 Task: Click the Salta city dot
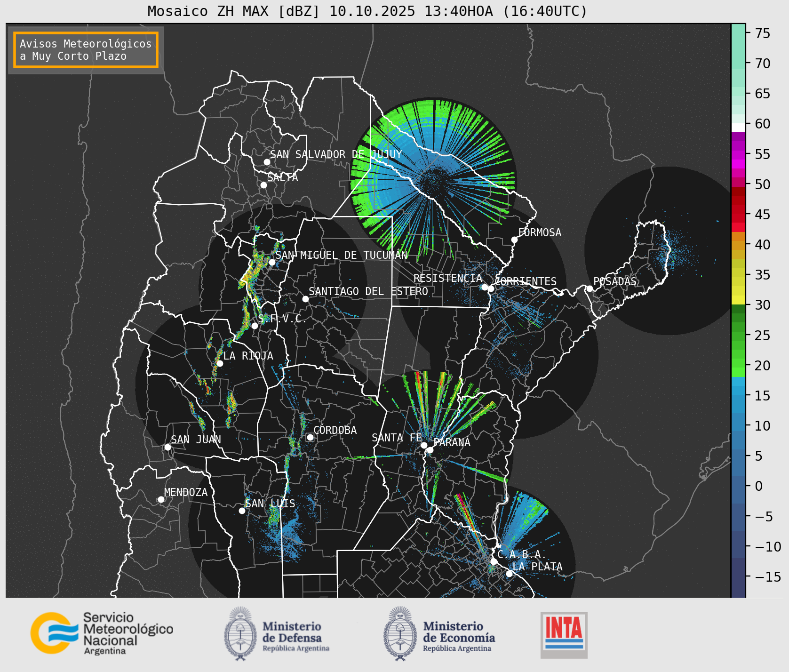click(x=264, y=185)
